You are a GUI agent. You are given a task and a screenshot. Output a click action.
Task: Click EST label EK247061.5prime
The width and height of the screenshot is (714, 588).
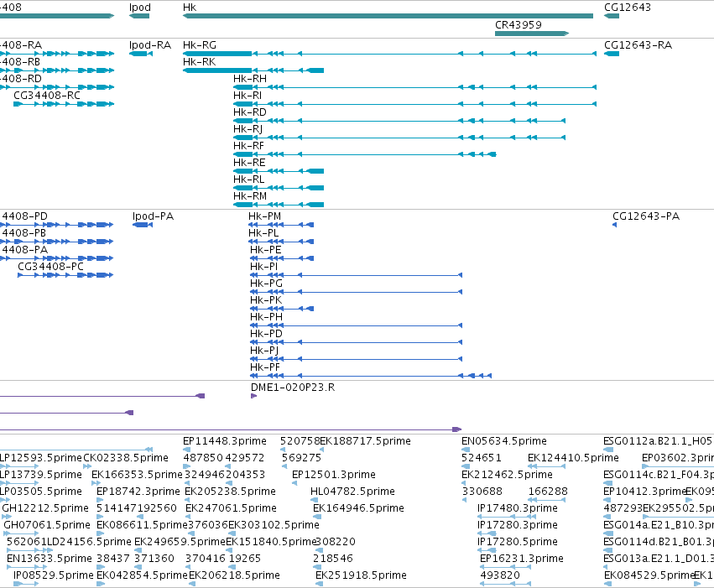[231, 508]
